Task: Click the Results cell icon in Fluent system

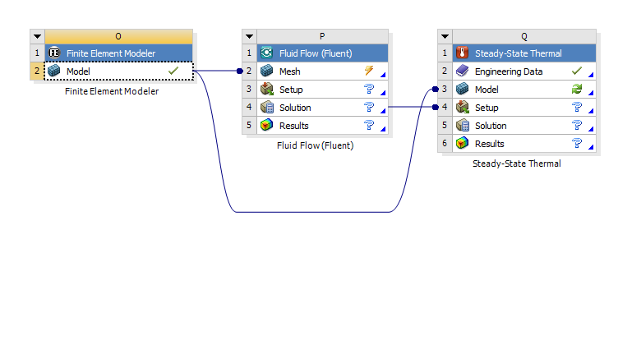Action: click(267, 125)
